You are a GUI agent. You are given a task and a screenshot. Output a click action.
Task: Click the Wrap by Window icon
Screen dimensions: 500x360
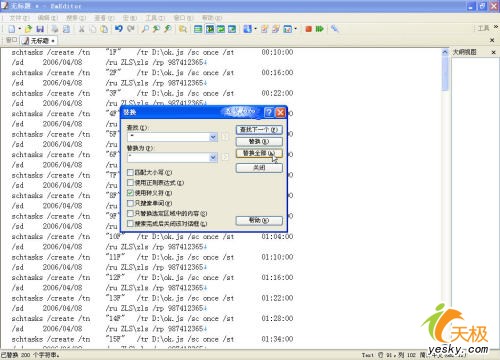coord(221,29)
